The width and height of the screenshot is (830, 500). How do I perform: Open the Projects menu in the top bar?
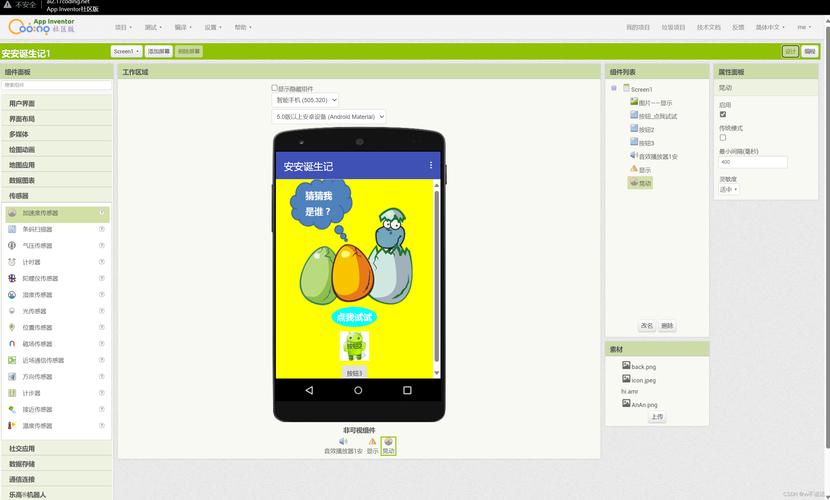[123, 28]
